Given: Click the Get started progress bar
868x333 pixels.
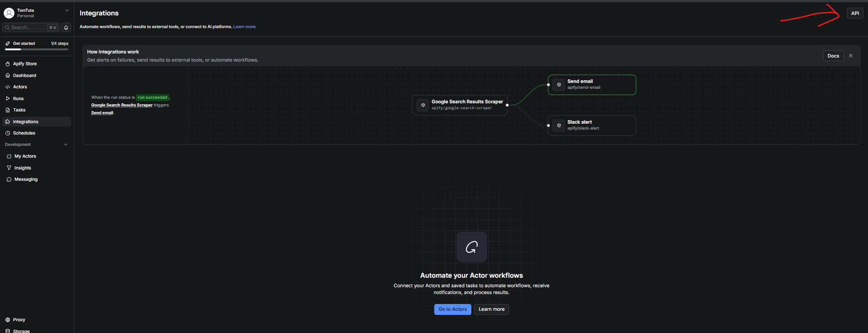Looking at the screenshot, I should pyautogui.click(x=37, y=49).
